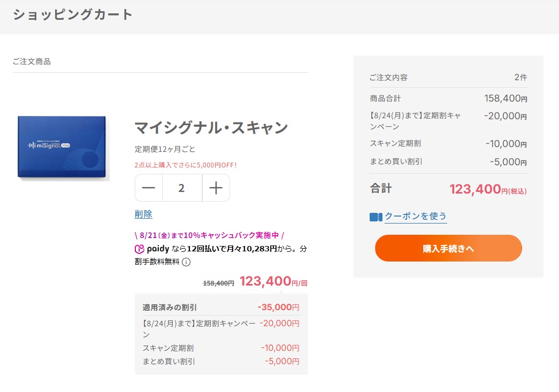Click the 2点以上購入でさらに5,000円OFF! promo text
Viewport: 559px width, 392px height.
pos(186,165)
